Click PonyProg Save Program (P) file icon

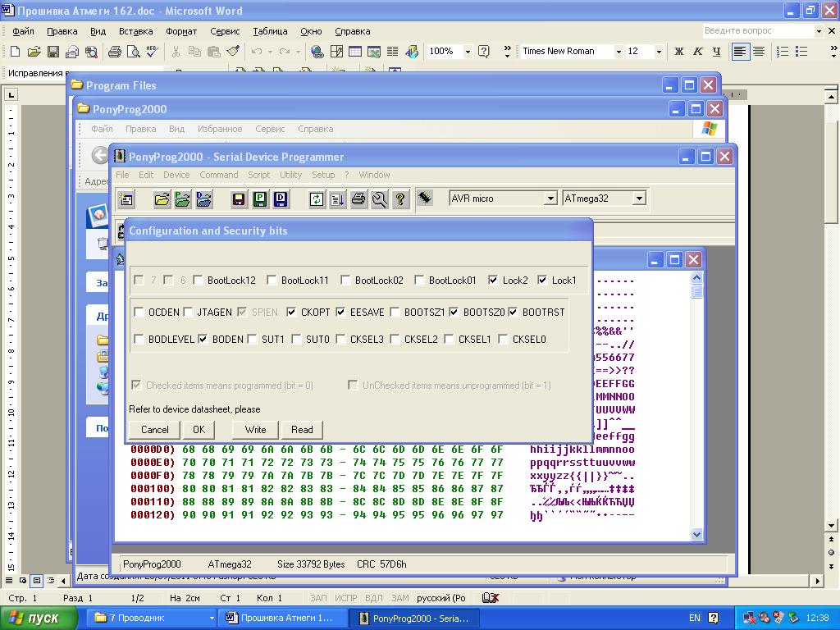click(x=260, y=199)
